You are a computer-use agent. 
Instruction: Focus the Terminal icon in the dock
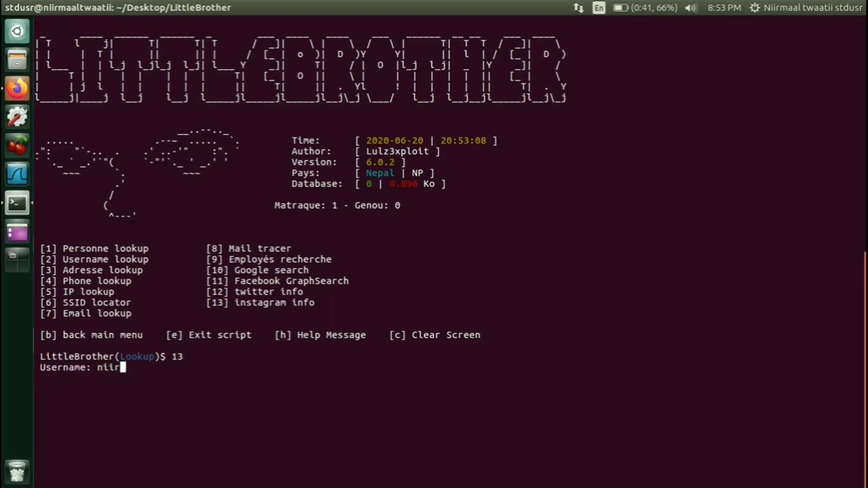pyautogui.click(x=17, y=202)
